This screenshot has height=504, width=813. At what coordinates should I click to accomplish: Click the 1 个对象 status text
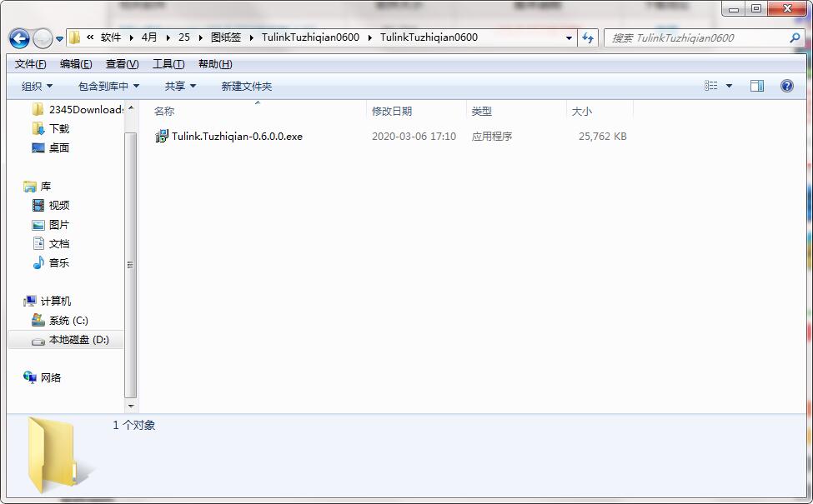click(x=133, y=425)
